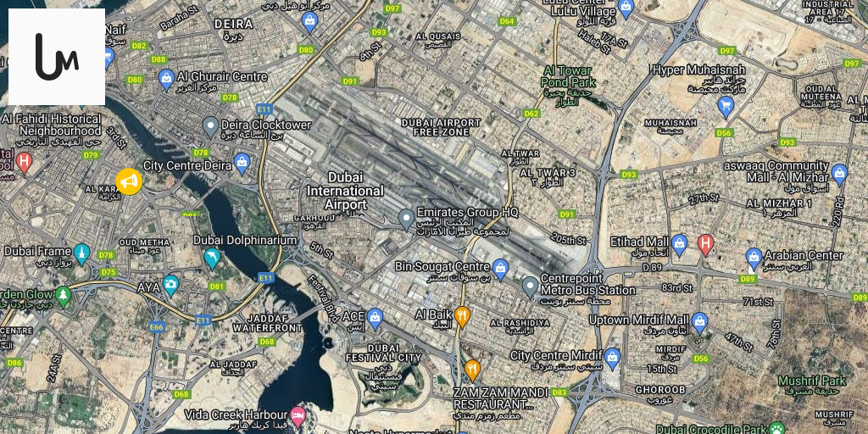Select the City Centre Deira shopping pin
This screenshot has height=434, width=868.
click(x=242, y=164)
